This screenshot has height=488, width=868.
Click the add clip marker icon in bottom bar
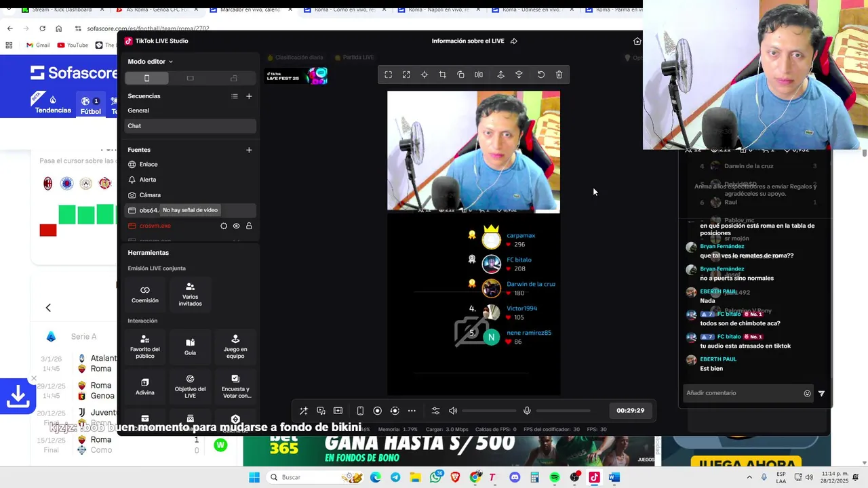coord(338,411)
